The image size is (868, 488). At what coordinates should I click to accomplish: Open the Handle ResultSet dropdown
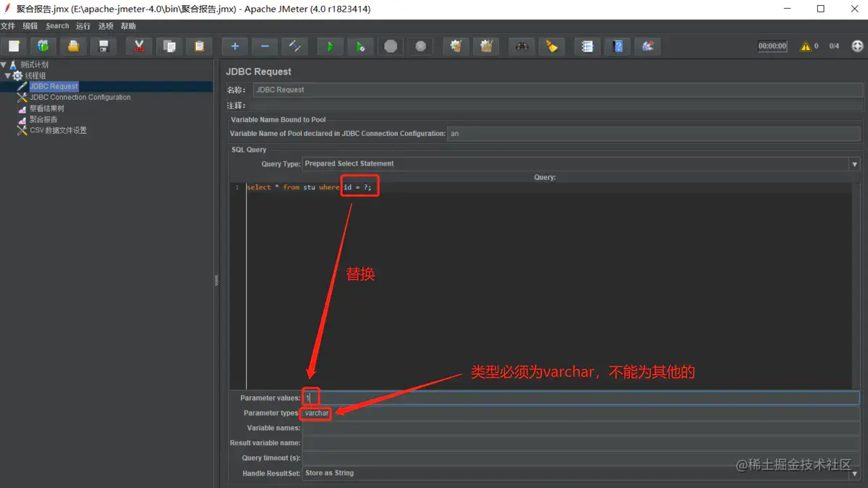(x=581, y=473)
